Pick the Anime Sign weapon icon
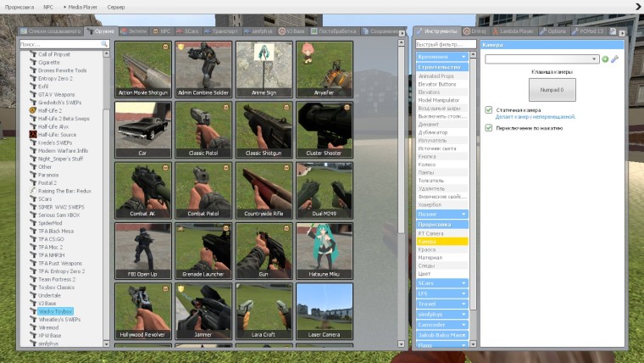The width and height of the screenshot is (644, 363). pyautogui.click(x=264, y=69)
